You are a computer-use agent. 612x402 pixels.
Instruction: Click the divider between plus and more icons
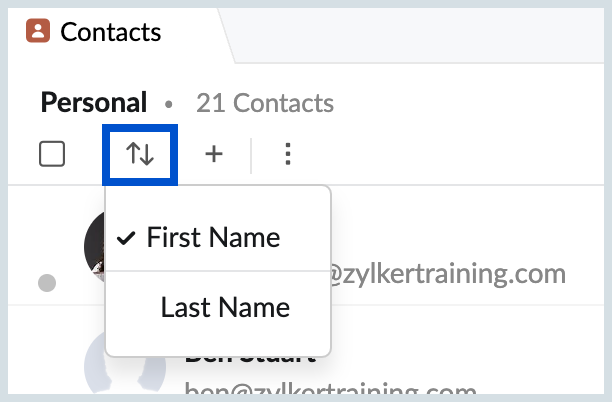(251, 154)
